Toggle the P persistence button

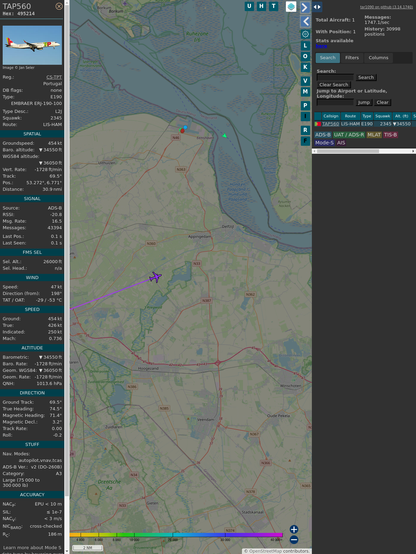(305, 105)
